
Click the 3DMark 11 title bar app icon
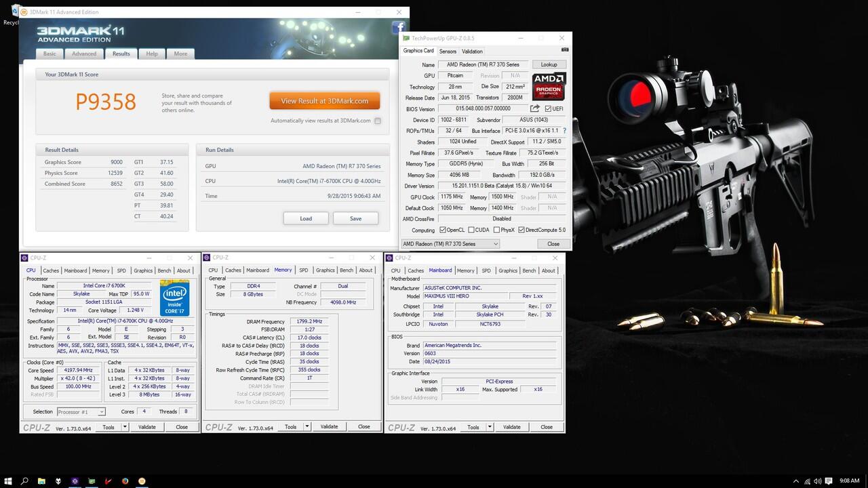coord(24,12)
